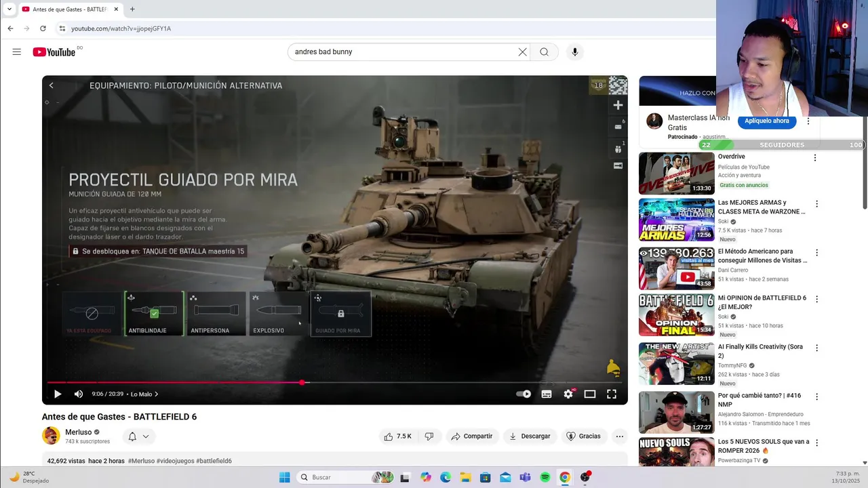The image size is (868, 488).
Task: Open Microsoft Teams from the taskbar
Action: 525,477
